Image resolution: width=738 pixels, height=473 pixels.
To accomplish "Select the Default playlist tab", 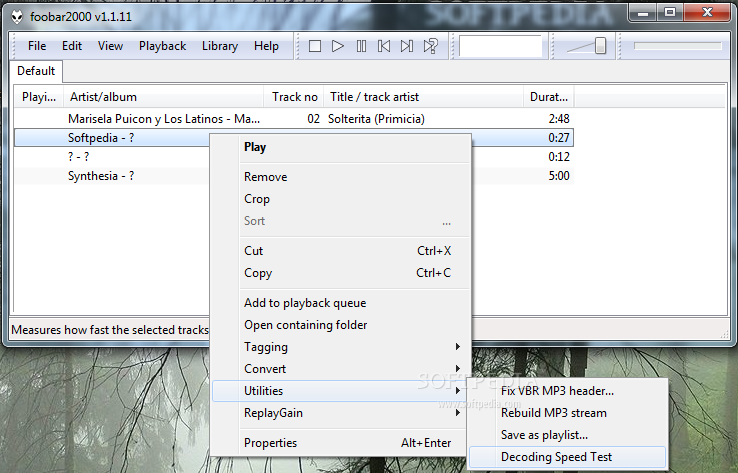I will [36, 71].
